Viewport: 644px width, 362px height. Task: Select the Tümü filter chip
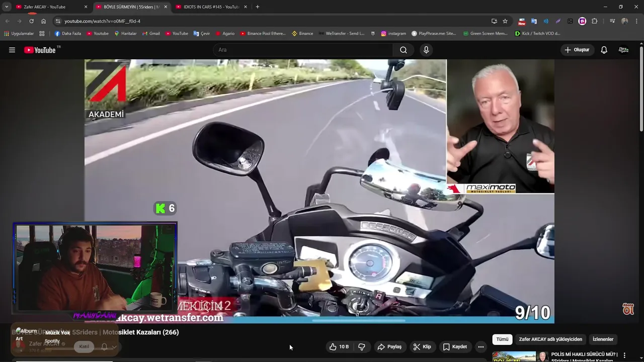coord(502,339)
